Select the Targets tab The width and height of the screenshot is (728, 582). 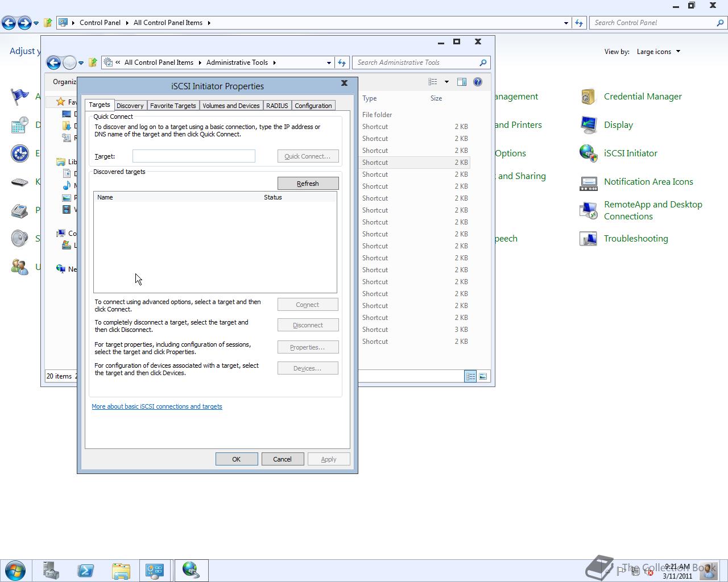(99, 105)
